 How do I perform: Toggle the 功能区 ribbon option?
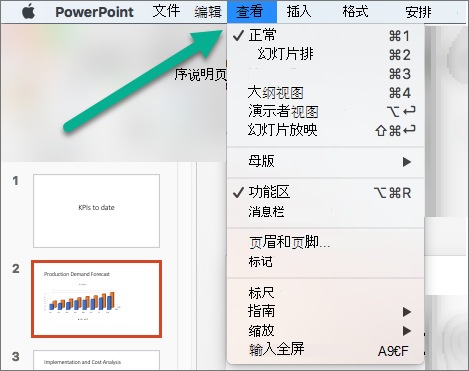click(325, 192)
